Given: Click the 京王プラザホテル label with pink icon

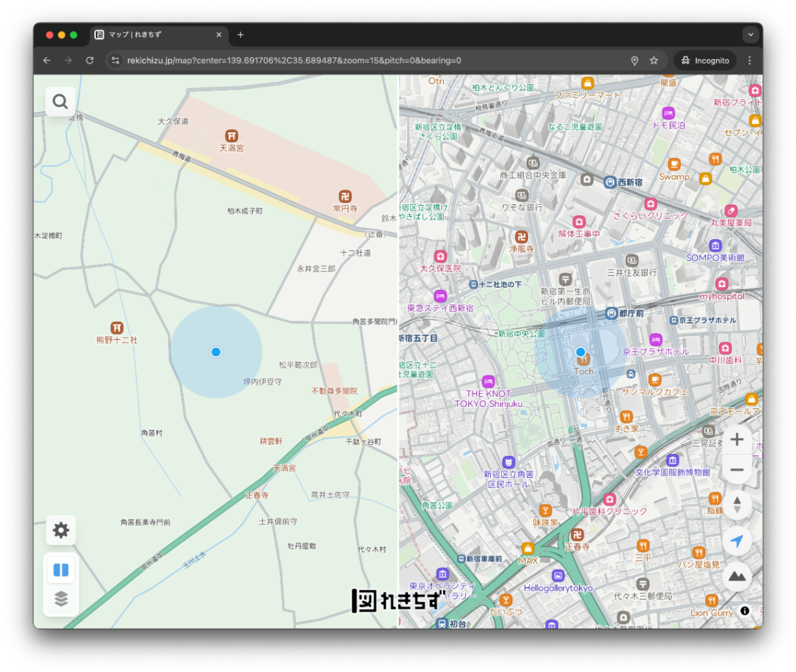Looking at the screenshot, I should pos(655,352).
